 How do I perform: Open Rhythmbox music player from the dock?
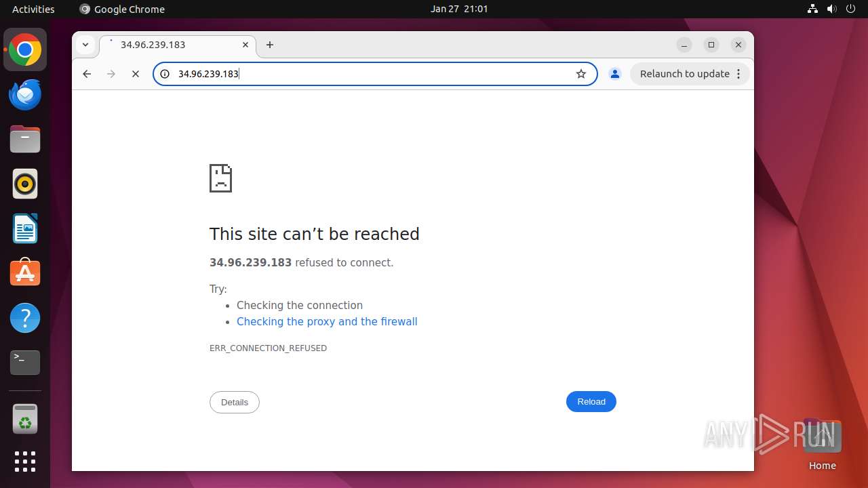(25, 184)
